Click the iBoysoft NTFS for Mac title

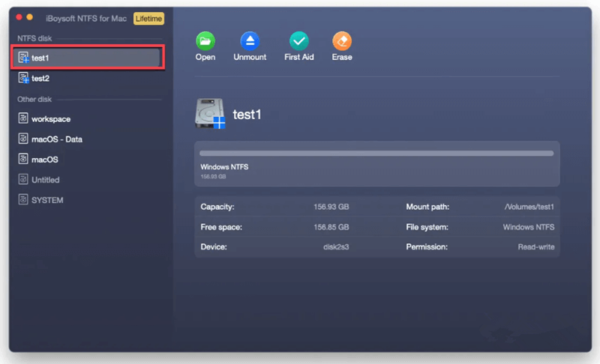(x=86, y=18)
